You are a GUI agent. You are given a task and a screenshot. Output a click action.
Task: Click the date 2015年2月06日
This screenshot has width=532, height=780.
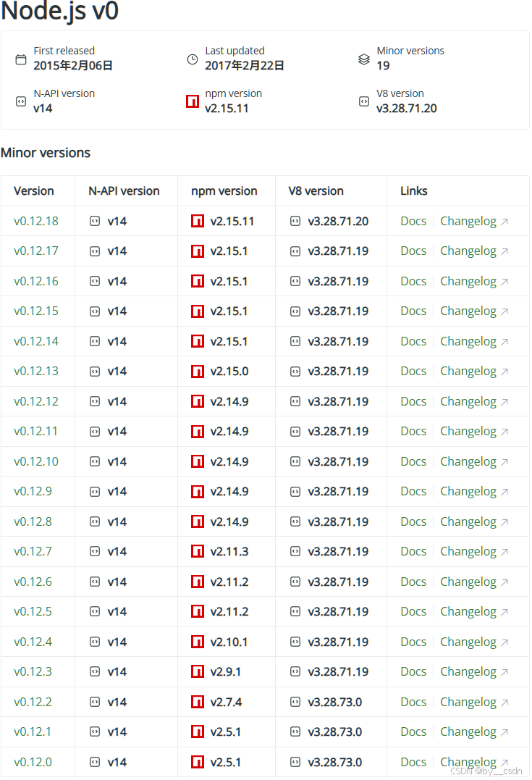pos(73,66)
